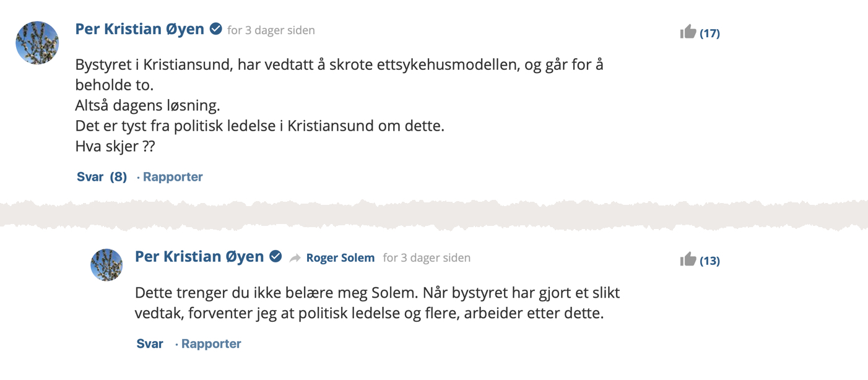Click the small avatar on the reply comment
This screenshot has width=868, height=380.
(x=106, y=265)
